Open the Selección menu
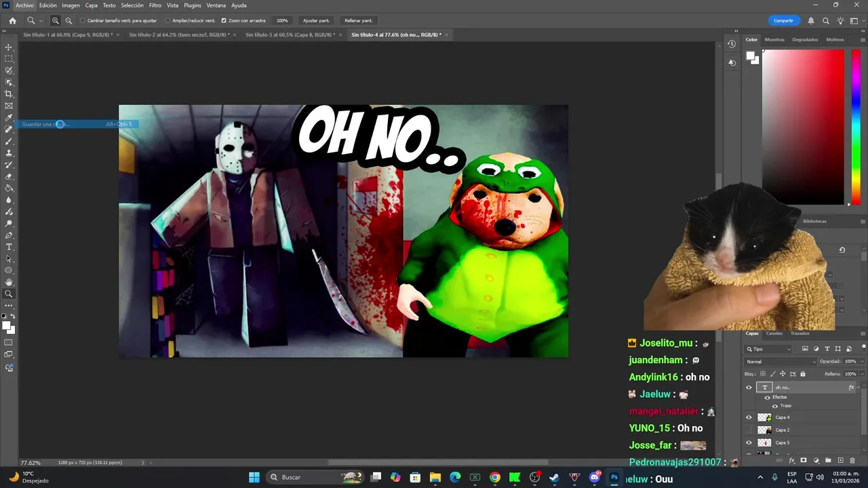Viewport: 868px width, 488px height. pos(132,5)
